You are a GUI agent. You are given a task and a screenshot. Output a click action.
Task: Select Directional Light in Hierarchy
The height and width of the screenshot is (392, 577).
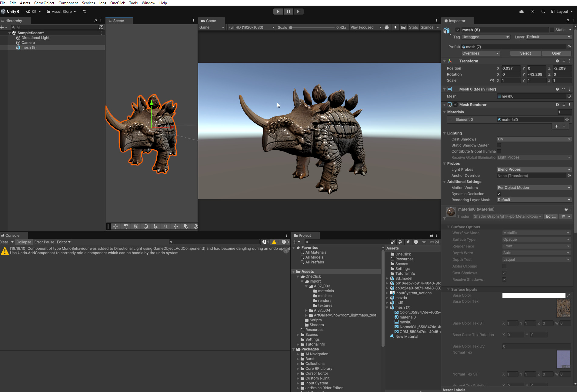[x=35, y=38]
